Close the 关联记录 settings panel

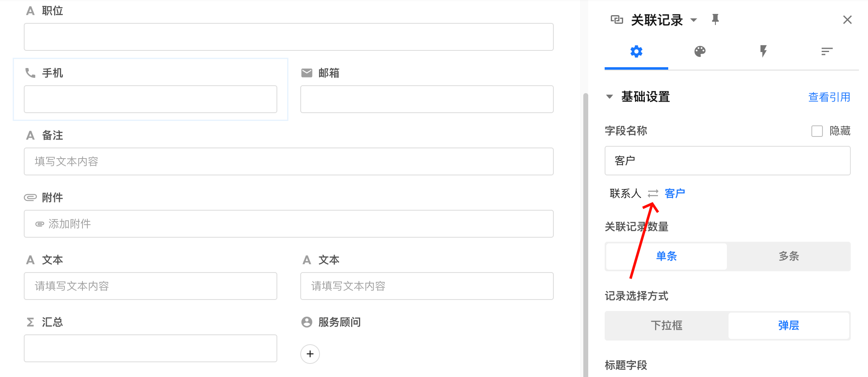pos(847,20)
